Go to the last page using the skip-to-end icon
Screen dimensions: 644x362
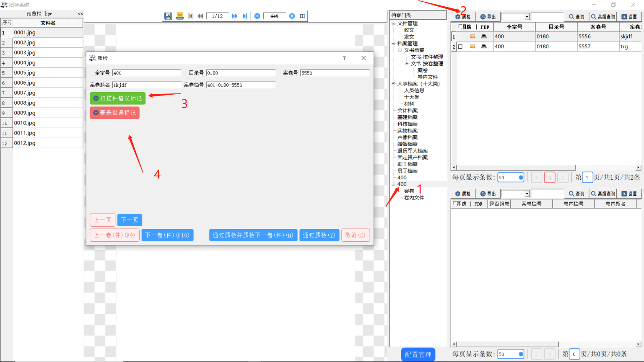coord(245,16)
